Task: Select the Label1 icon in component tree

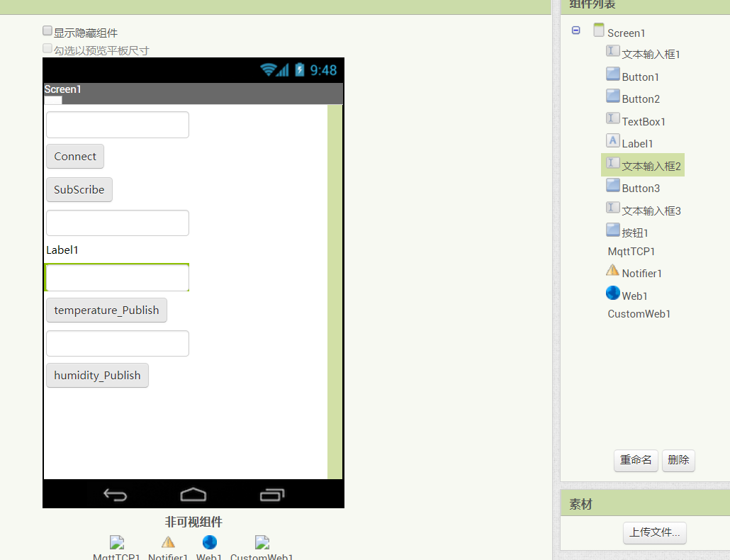Action: point(612,140)
